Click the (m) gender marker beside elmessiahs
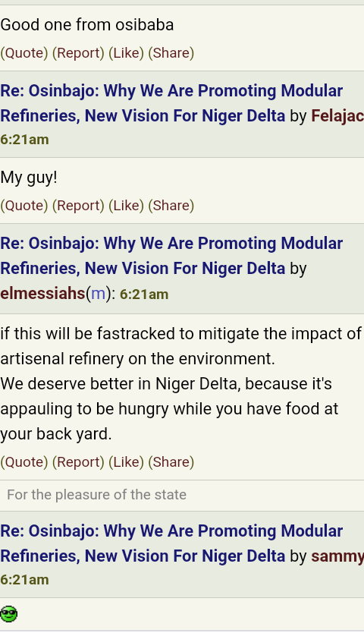 98,294
